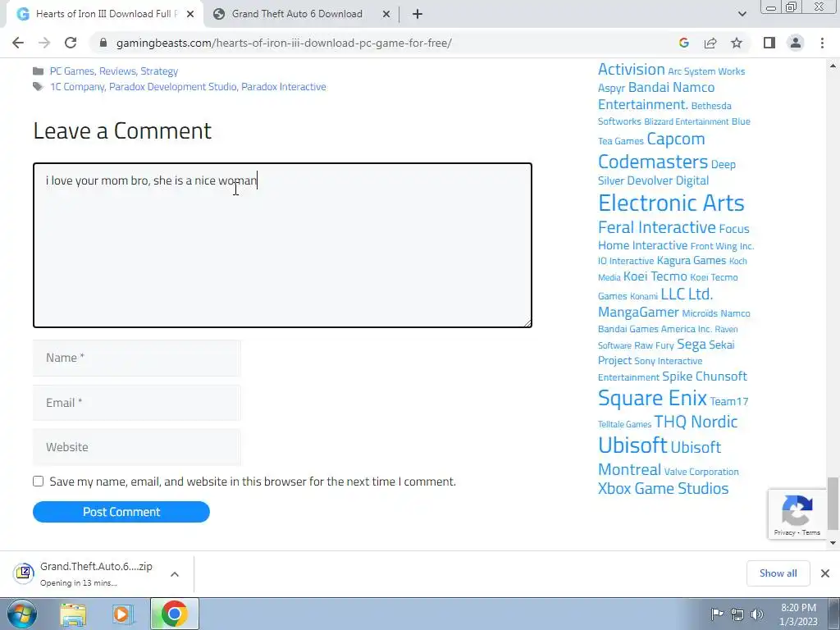The image size is (840, 630).
Task: Open the Valve Corporation tag link
Action: pyautogui.click(x=701, y=472)
